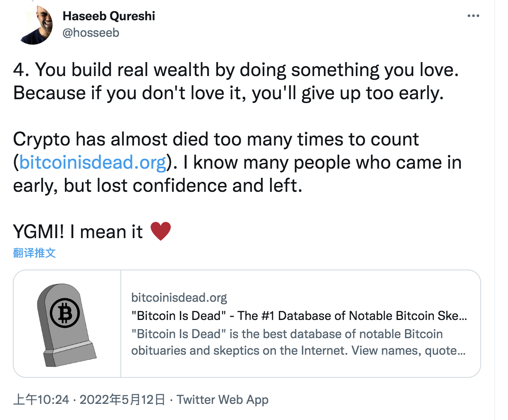
Task: Click the @hosseeb handle
Action: [91, 33]
